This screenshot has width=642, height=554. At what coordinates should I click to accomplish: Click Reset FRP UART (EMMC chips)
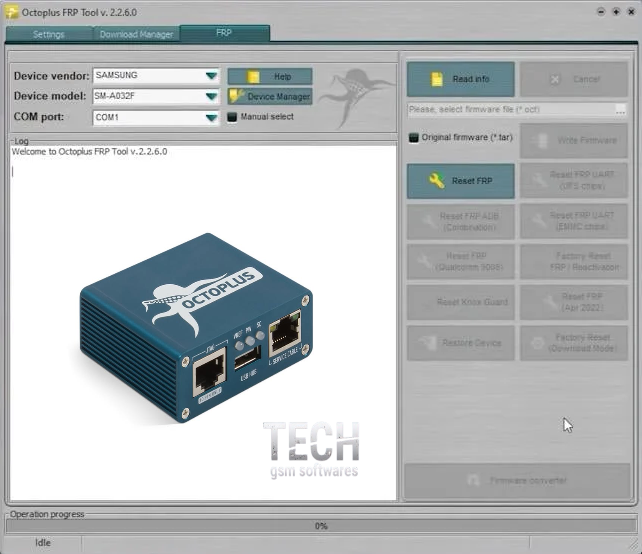(574, 221)
